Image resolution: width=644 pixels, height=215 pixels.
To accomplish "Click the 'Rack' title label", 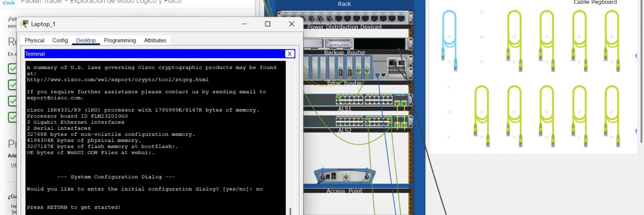I will coord(344,4).
